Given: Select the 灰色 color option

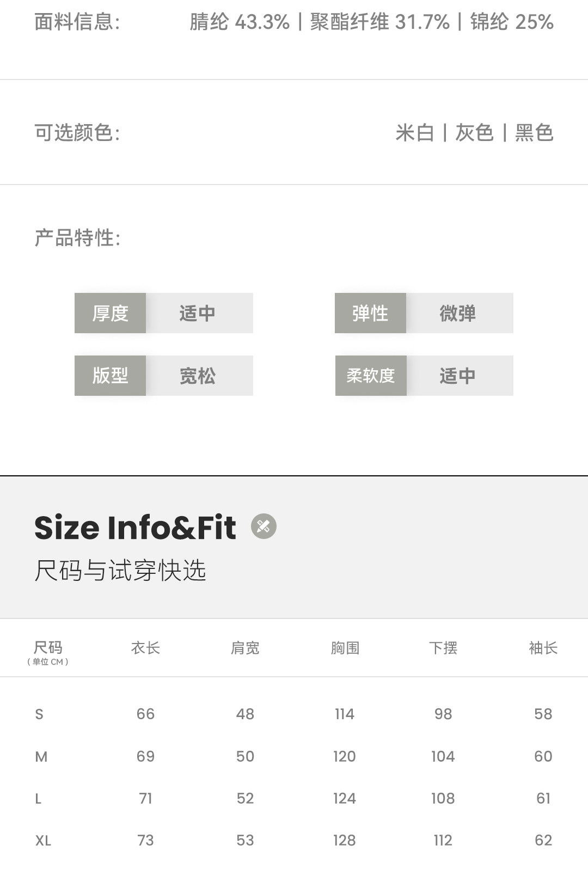Looking at the screenshot, I should [x=474, y=133].
